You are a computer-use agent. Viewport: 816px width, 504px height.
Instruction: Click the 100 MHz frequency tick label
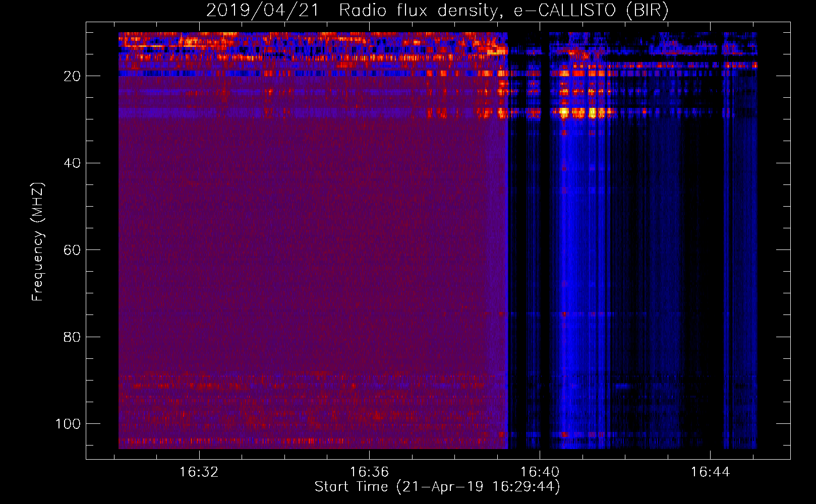click(x=68, y=424)
